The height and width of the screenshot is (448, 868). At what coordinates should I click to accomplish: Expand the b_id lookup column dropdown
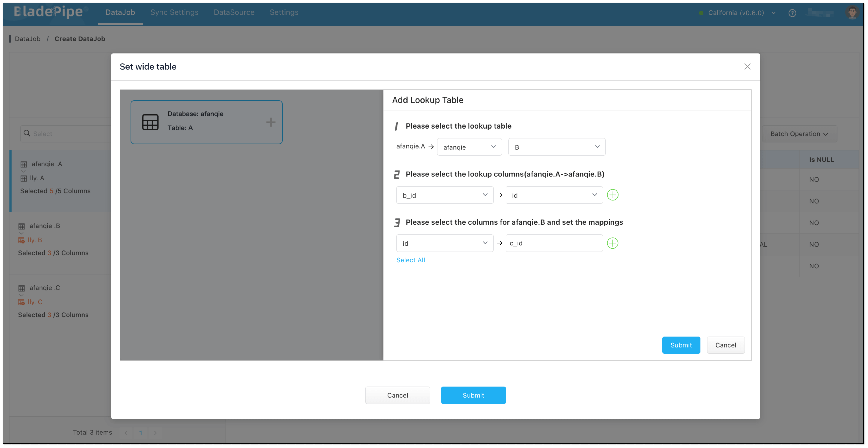point(445,195)
